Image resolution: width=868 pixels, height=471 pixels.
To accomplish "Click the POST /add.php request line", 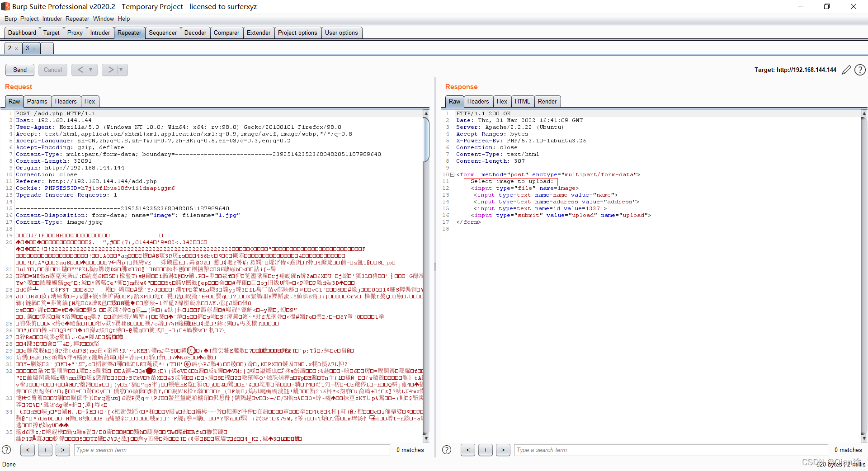I will pos(56,114).
